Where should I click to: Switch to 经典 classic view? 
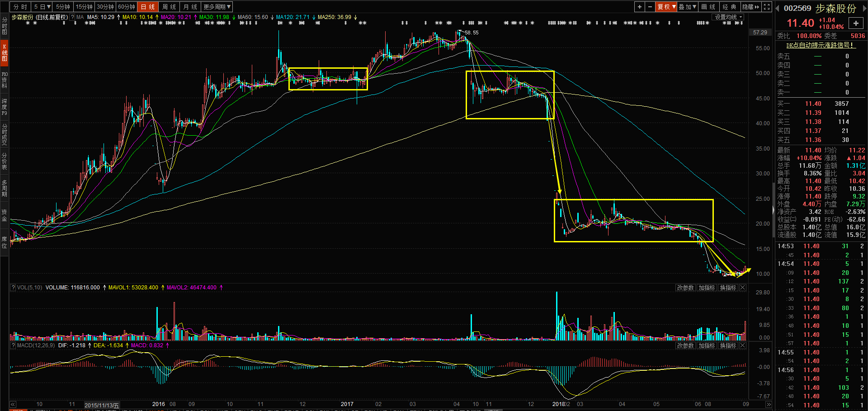(729, 7)
